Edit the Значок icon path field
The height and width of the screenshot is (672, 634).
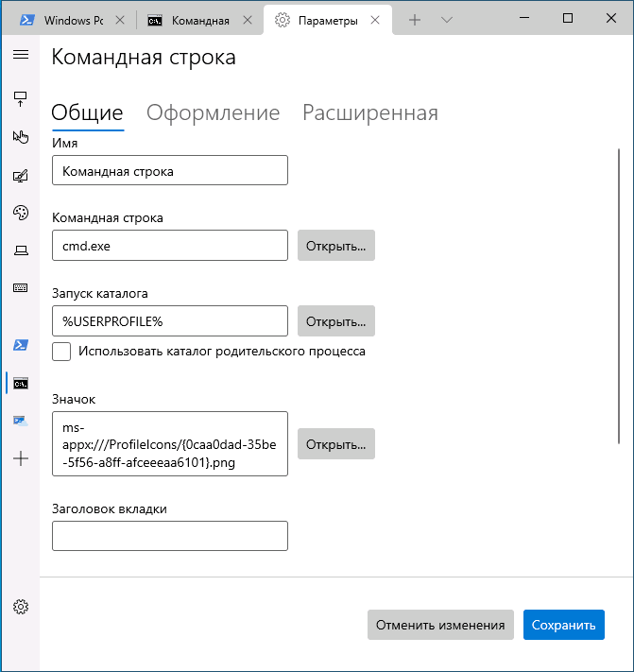click(x=170, y=444)
